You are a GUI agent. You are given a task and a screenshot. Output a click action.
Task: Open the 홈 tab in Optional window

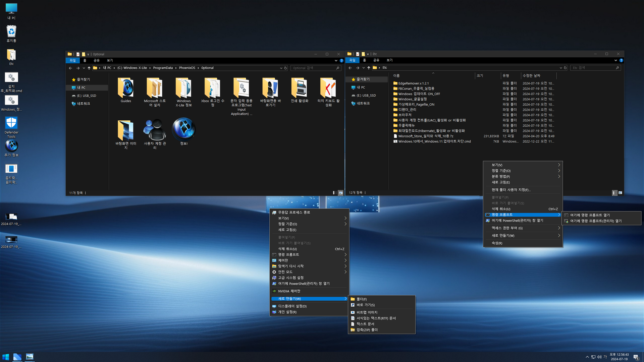tap(85, 60)
